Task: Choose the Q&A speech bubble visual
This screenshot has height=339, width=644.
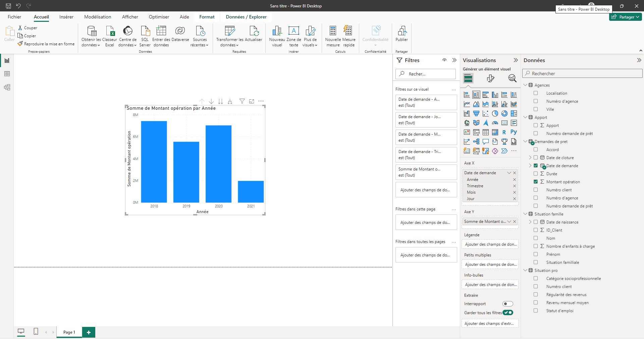Action: 486,142
